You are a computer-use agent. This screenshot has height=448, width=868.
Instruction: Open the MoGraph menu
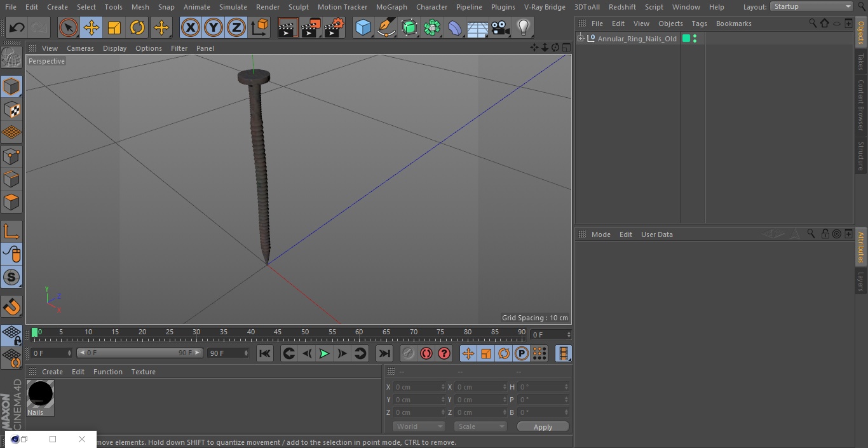coord(391,7)
